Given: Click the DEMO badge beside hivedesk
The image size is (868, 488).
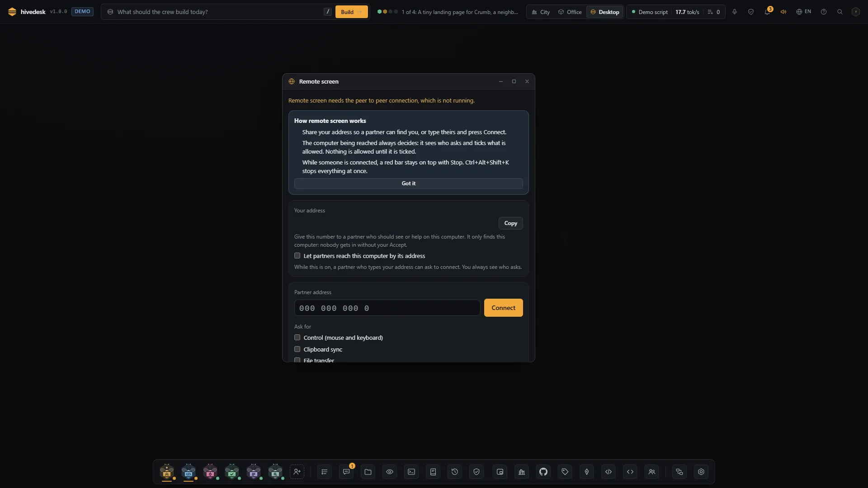Looking at the screenshot, I should coord(82,12).
